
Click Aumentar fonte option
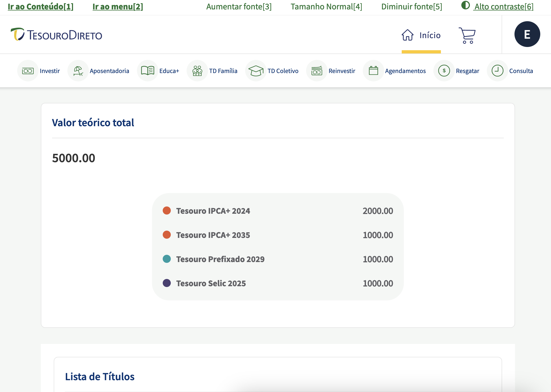[x=239, y=6]
